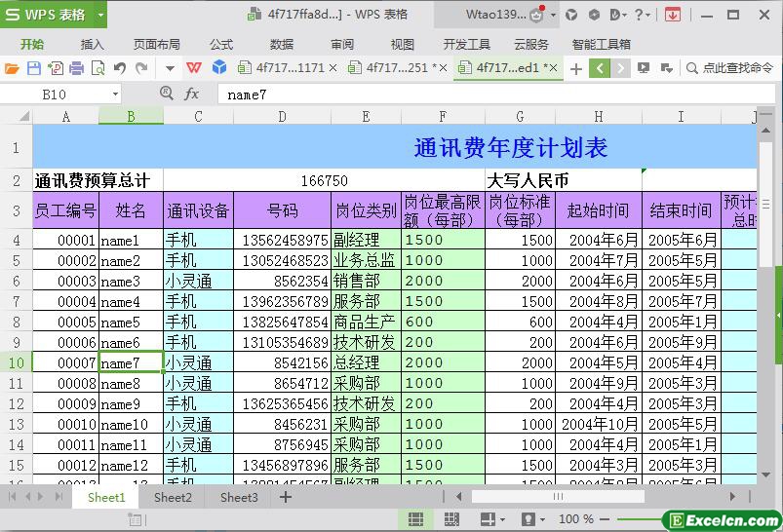Open the WPS 表格 application menu
The width and height of the screenshot is (783, 532).
[x=54, y=15]
